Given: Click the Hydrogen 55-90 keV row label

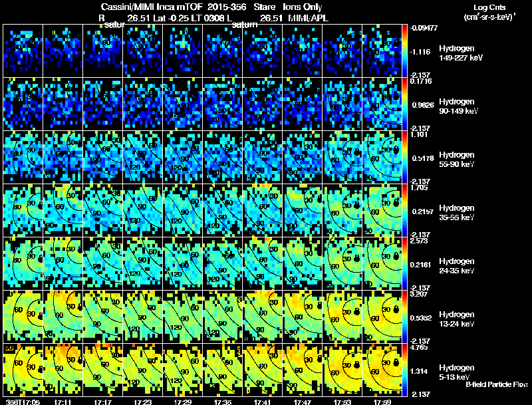Looking at the screenshot, I should 457,160.
